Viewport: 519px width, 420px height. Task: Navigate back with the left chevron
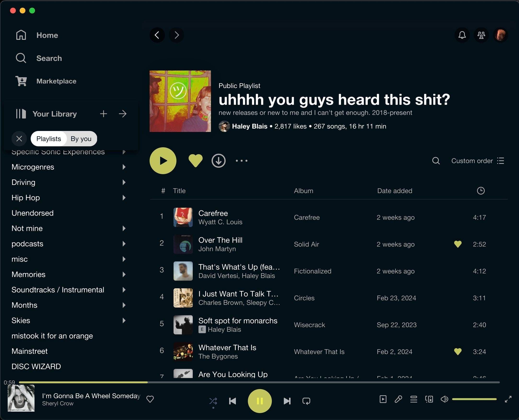(x=157, y=35)
